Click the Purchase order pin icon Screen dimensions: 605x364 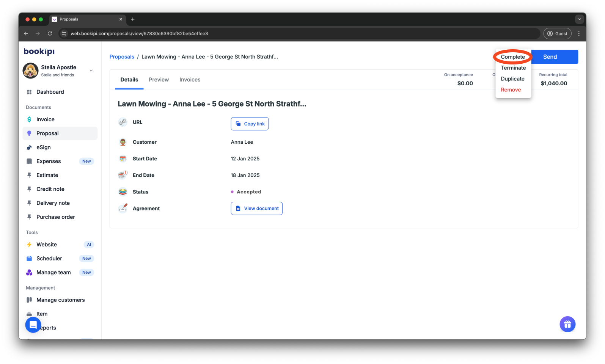pos(29,217)
